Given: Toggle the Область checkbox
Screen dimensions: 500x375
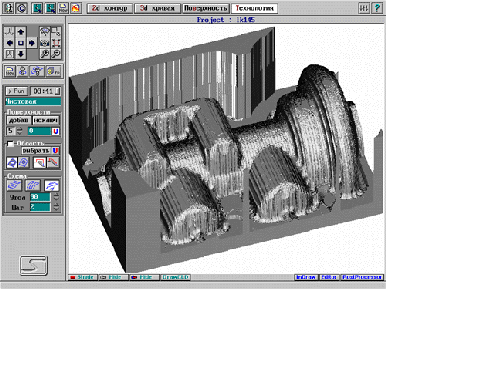Looking at the screenshot, I should tap(11, 144).
